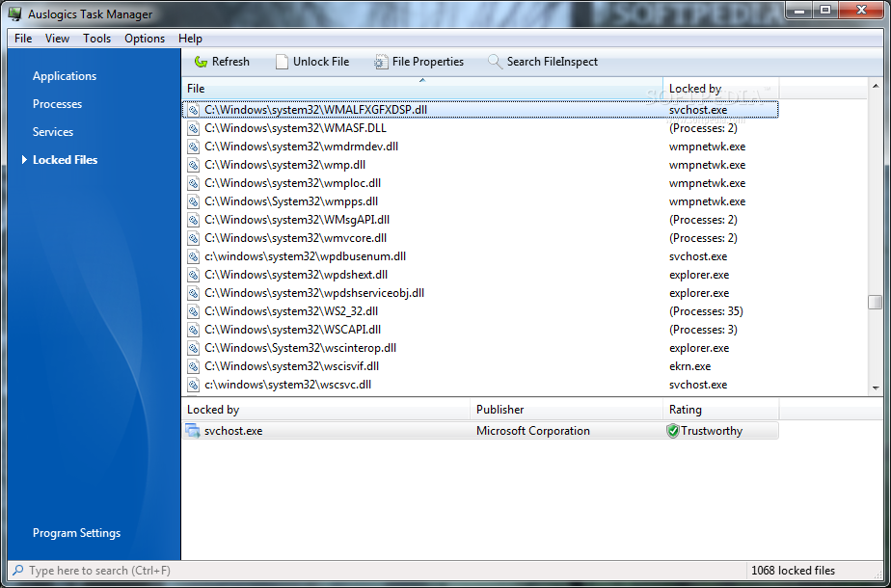891x588 pixels.
Task: Click file icon next to wscisvif.dll
Action: pos(194,366)
